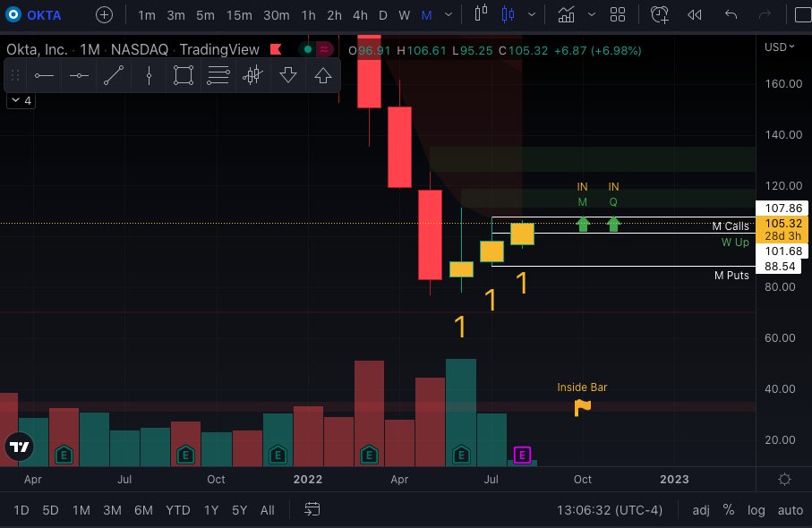The image size is (812, 528).
Task: Click the red flag next to TradingView
Action: pyautogui.click(x=276, y=50)
